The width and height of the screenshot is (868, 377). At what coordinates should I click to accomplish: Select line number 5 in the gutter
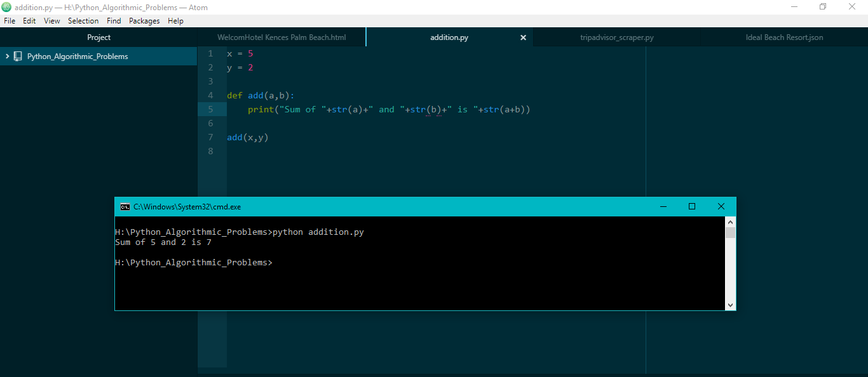(210, 109)
